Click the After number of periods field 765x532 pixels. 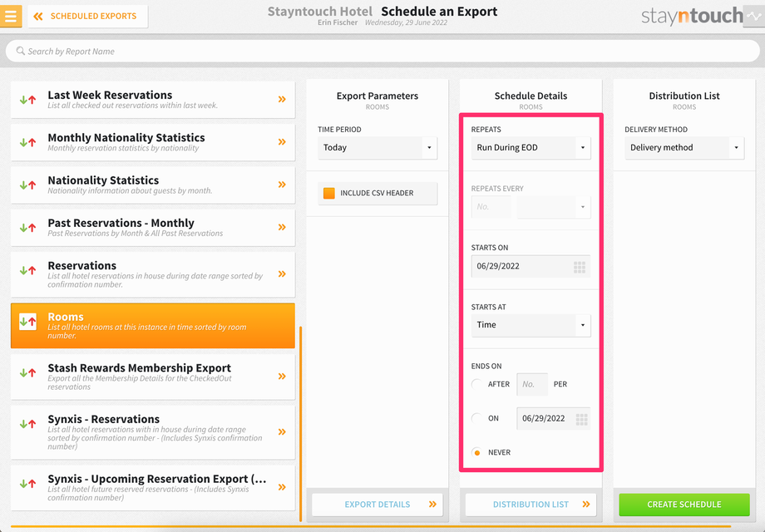pos(532,384)
